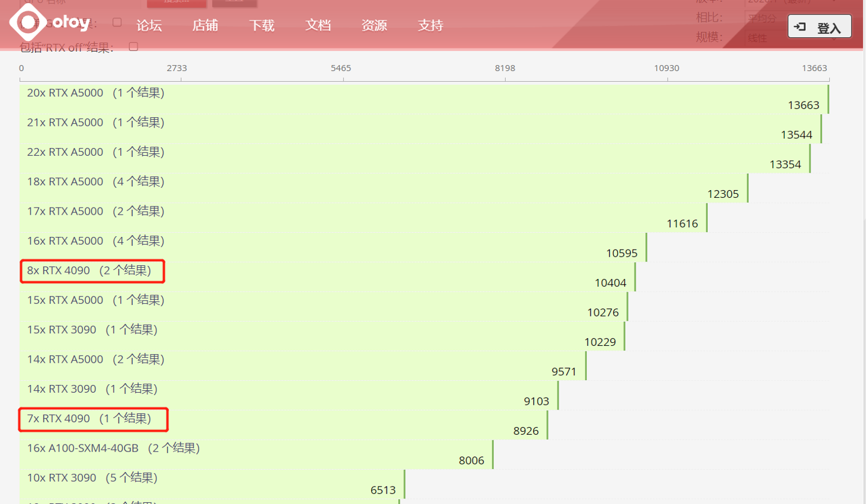
Task: Click the score value 11616
Action: pyautogui.click(x=683, y=224)
